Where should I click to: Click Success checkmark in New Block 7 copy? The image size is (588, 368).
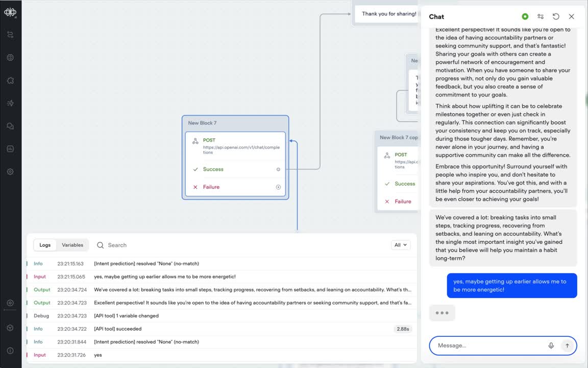pyautogui.click(x=387, y=184)
